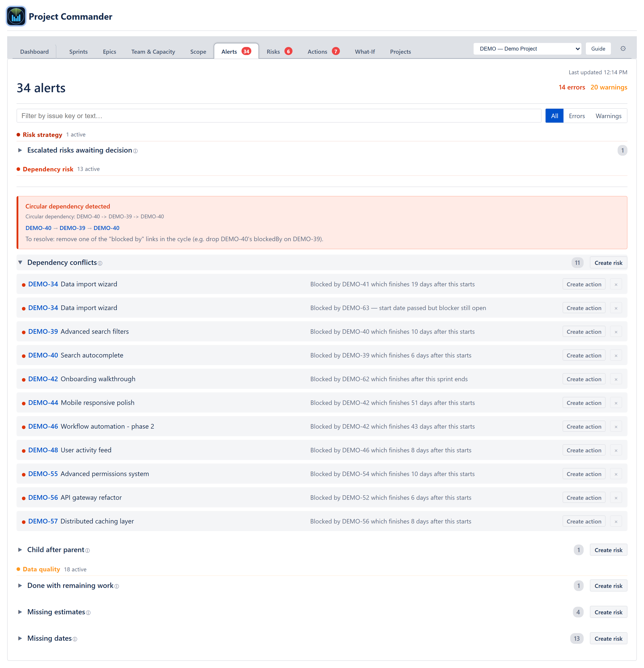Show info icon beside Missing estimates
The height and width of the screenshot is (668, 644).
[x=89, y=613]
